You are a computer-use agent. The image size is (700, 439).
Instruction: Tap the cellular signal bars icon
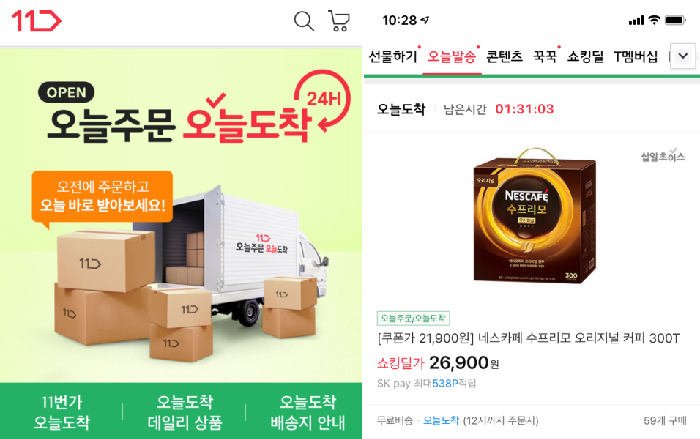(637, 21)
